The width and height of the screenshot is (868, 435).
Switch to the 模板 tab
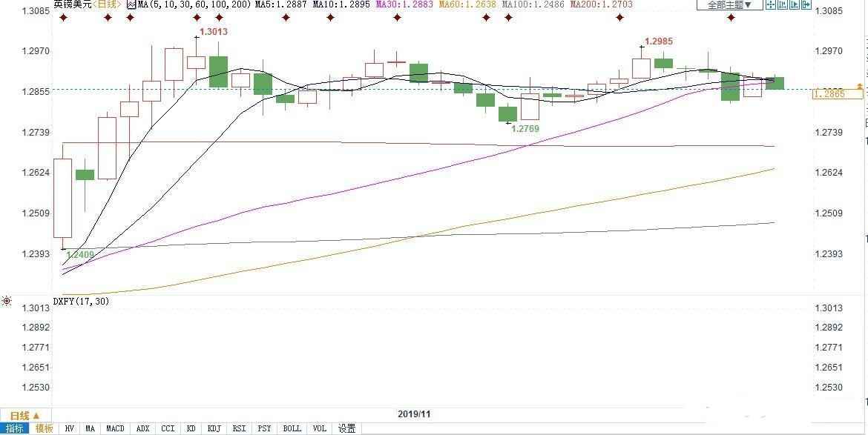44,428
